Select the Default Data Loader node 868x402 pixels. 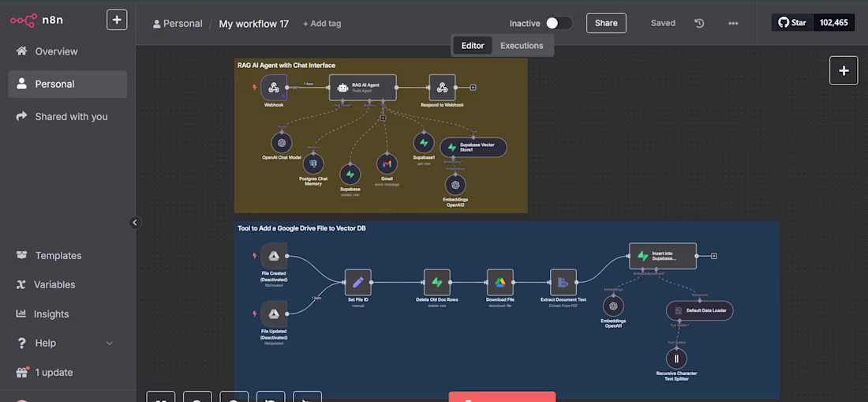click(700, 310)
